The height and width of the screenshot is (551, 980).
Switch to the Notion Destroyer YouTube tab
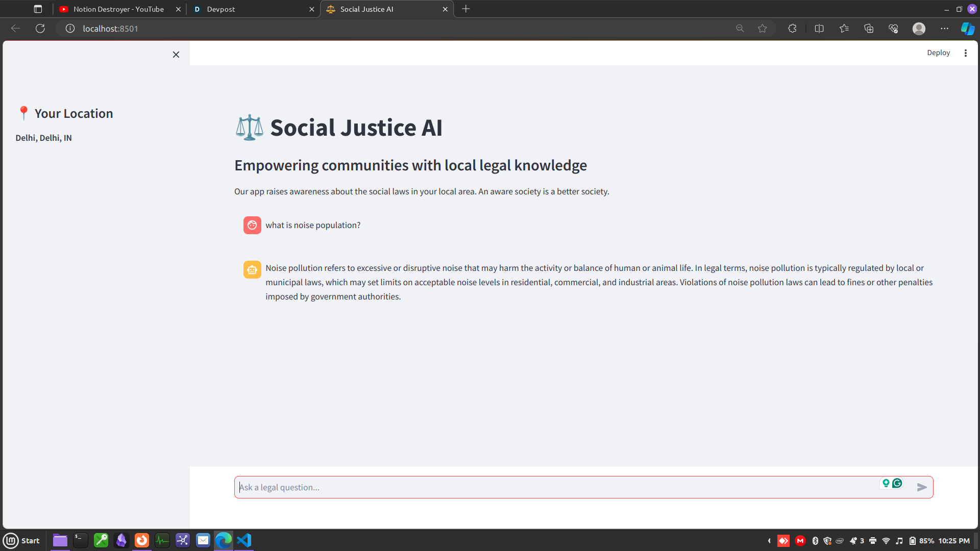pos(115,9)
